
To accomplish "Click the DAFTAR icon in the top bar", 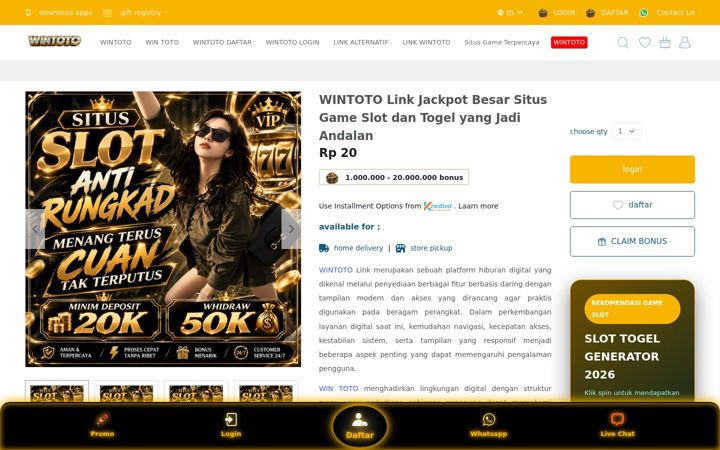I will (591, 13).
